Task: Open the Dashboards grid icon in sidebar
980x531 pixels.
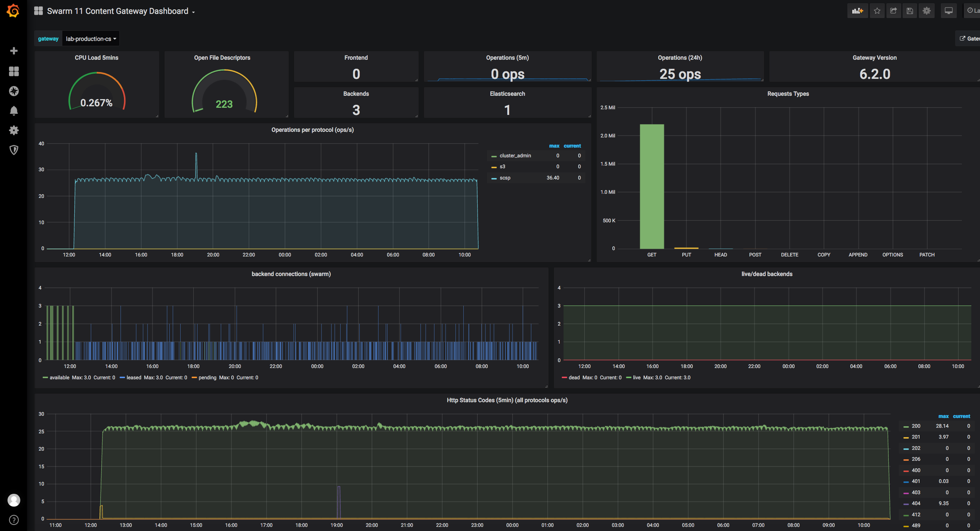Action: (14, 71)
